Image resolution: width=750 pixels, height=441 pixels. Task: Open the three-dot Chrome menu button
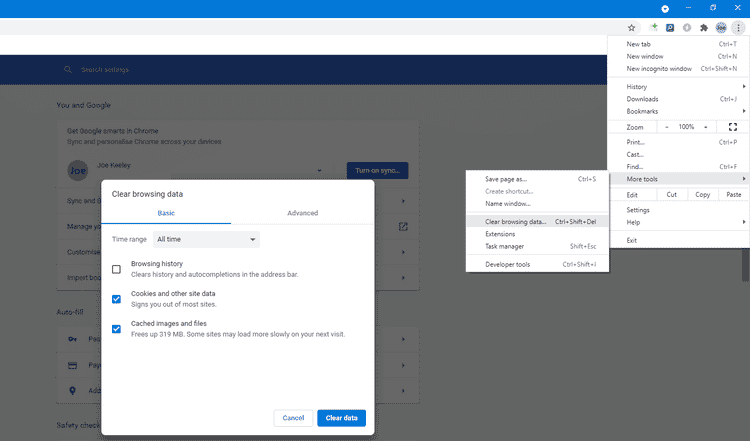point(738,28)
